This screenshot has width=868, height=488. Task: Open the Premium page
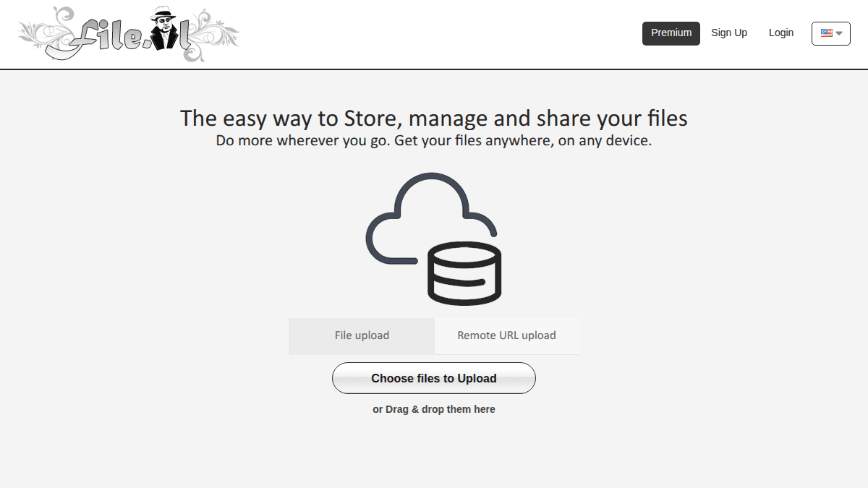(671, 33)
